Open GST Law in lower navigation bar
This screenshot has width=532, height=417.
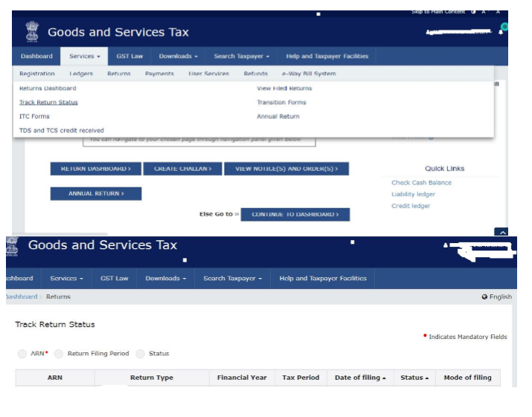tap(115, 278)
